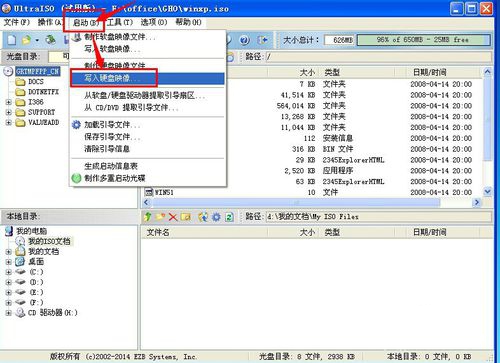Open the 工具(T) menu

(x=120, y=22)
